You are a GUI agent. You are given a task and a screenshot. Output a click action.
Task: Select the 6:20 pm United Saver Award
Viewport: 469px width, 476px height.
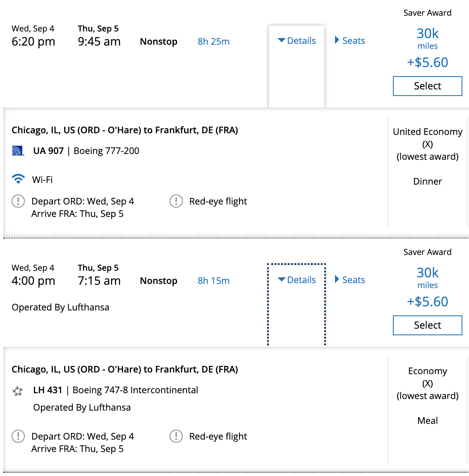(x=427, y=86)
